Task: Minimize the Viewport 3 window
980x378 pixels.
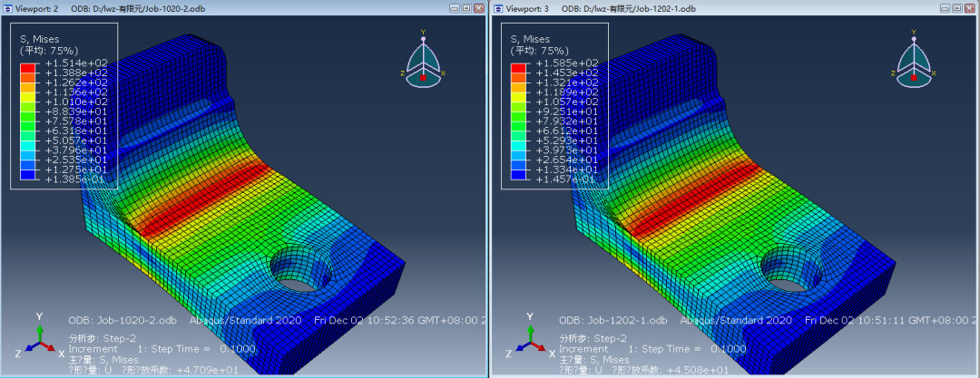Action: point(945,8)
